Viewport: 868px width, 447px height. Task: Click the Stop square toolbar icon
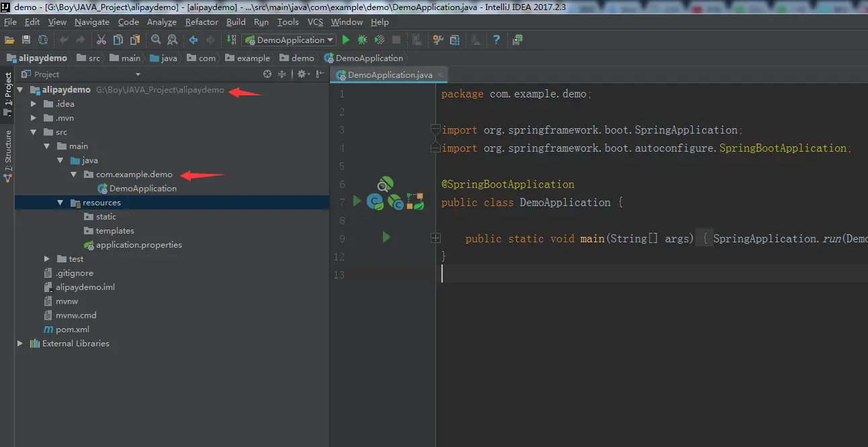396,40
